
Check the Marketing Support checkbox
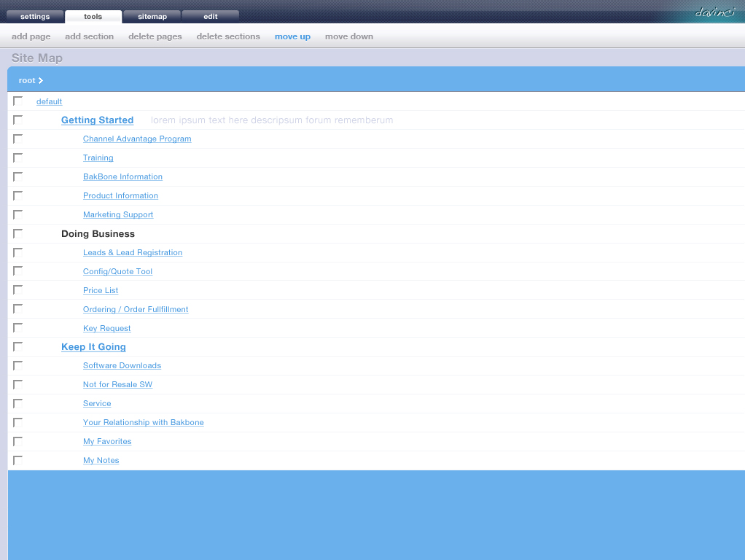(x=17, y=214)
